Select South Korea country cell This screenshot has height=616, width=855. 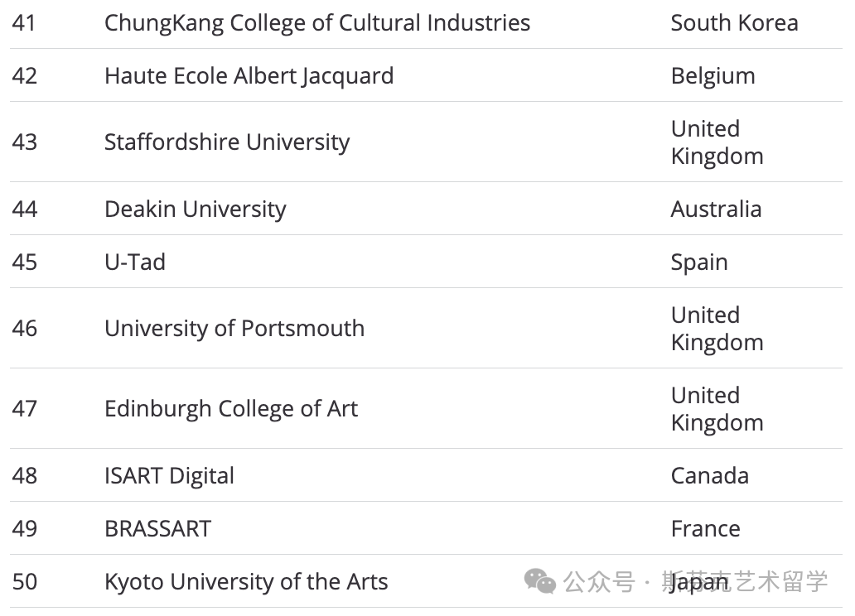pyautogui.click(x=735, y=23)
